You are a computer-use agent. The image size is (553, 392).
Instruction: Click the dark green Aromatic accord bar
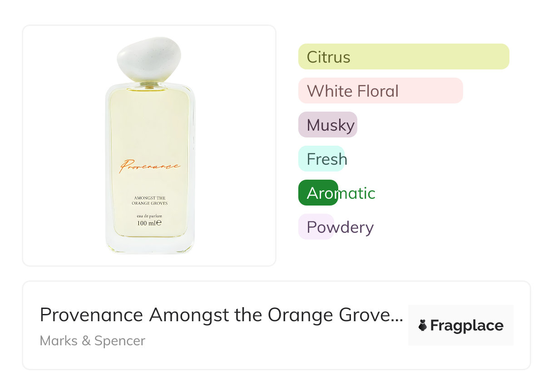317,193
